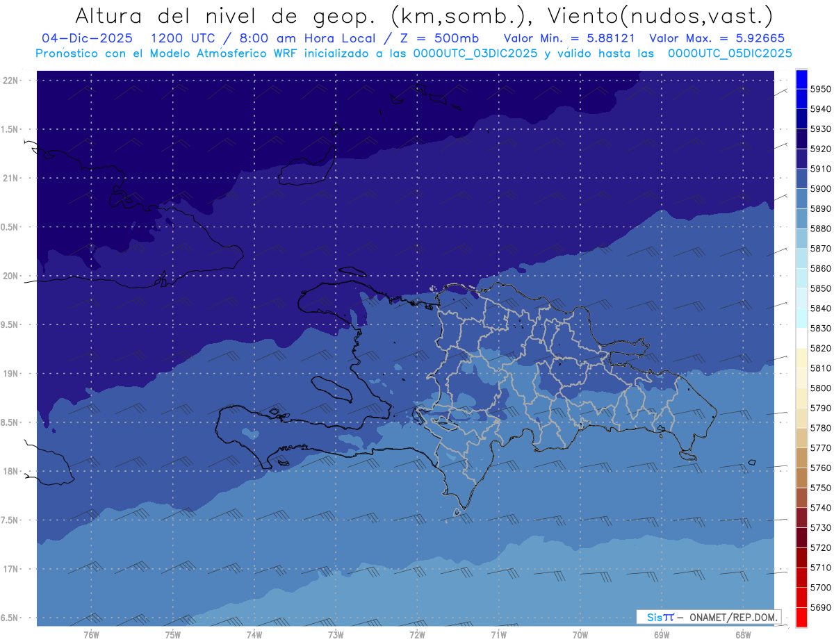Click the '6.5N' latitude label
This screenshot has width=834, height=644.
coord(10,618)
